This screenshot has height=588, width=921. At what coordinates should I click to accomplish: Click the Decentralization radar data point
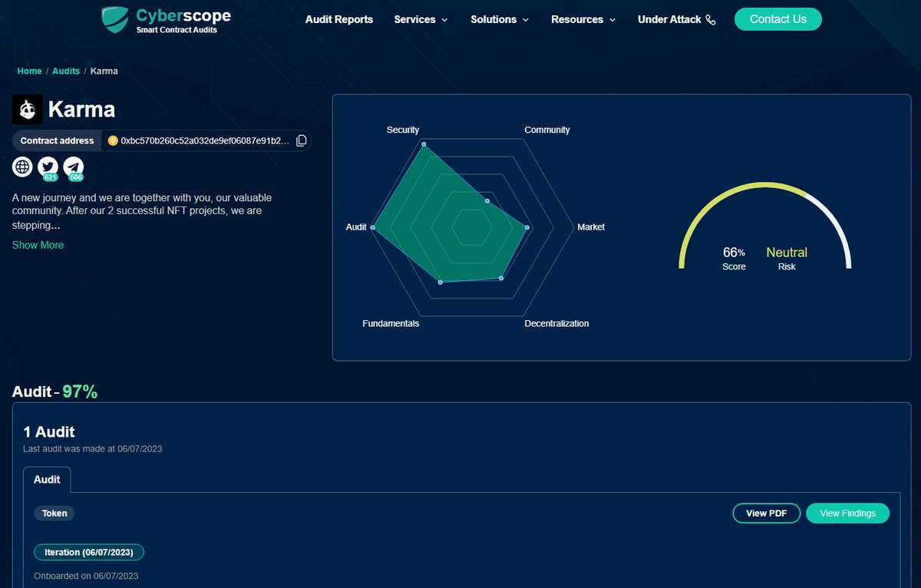[x=501, y=277]
